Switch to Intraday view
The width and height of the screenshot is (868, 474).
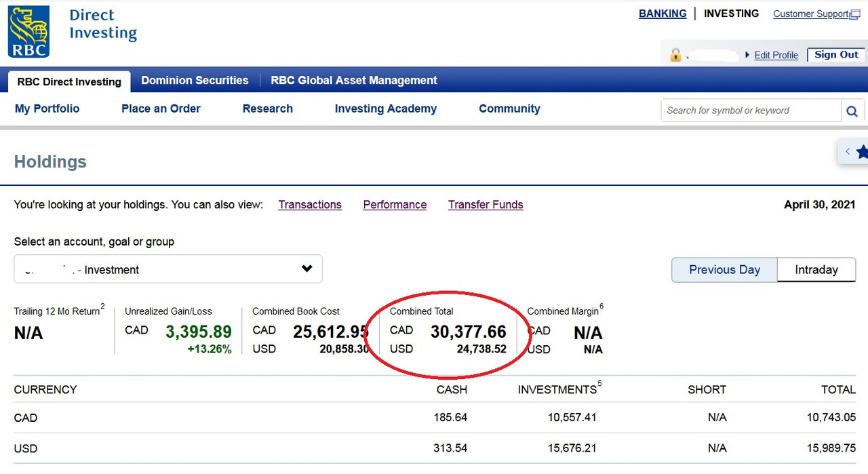[x=816, y=270]
